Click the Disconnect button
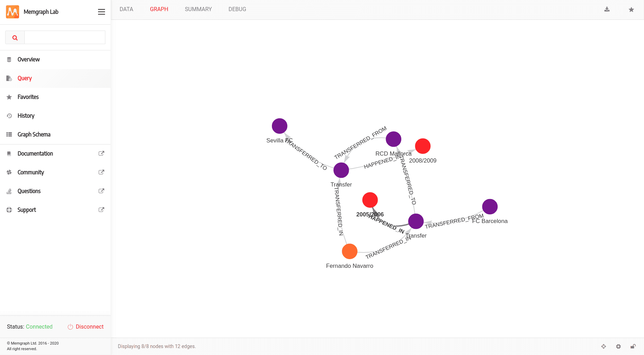The image size is (644, 355). [86, 327]
